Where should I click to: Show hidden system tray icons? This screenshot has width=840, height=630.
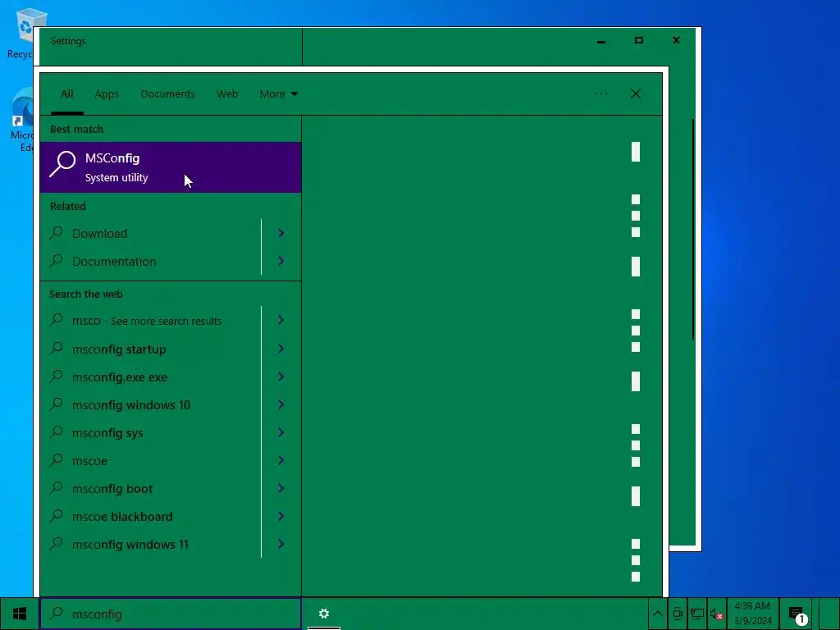[658, 614]
